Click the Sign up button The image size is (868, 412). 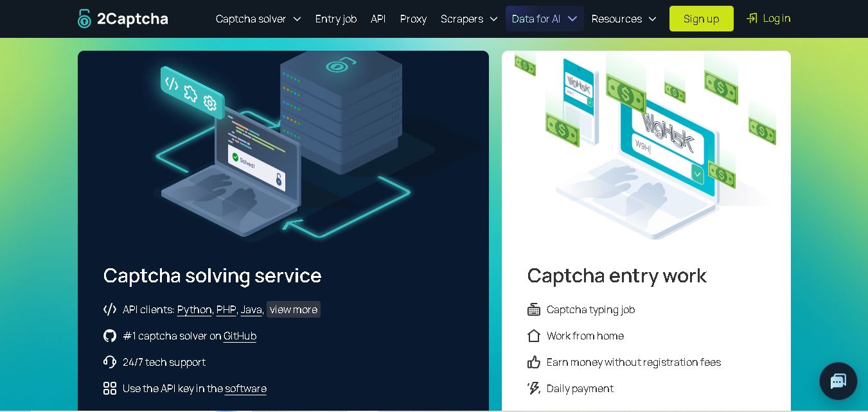click(x=702, y=19)
